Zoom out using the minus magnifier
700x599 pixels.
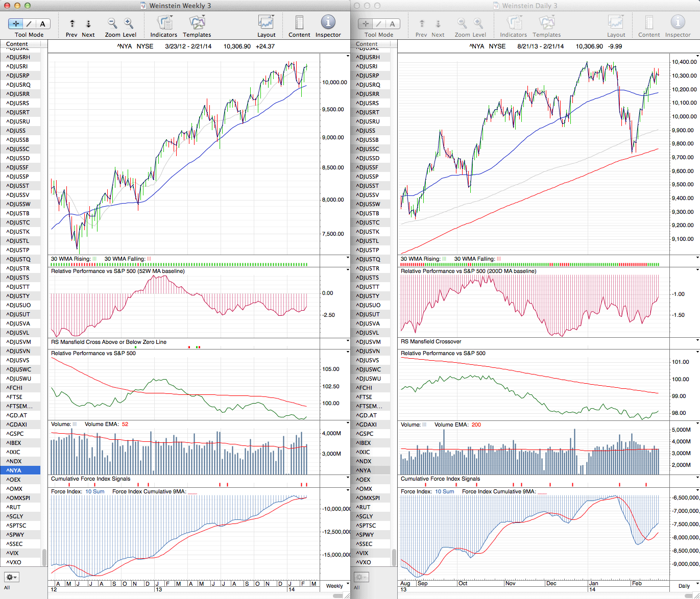(112, 23)
